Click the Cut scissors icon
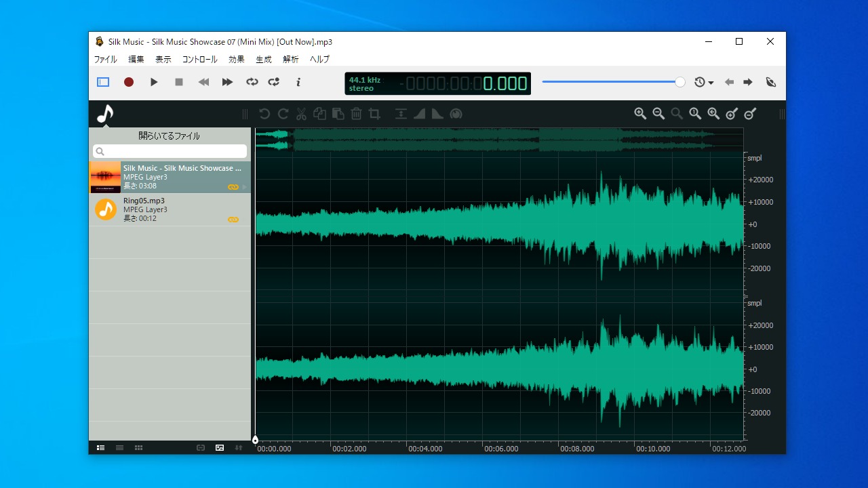Viewport: 868px width, 488px height. click(302, 114)
